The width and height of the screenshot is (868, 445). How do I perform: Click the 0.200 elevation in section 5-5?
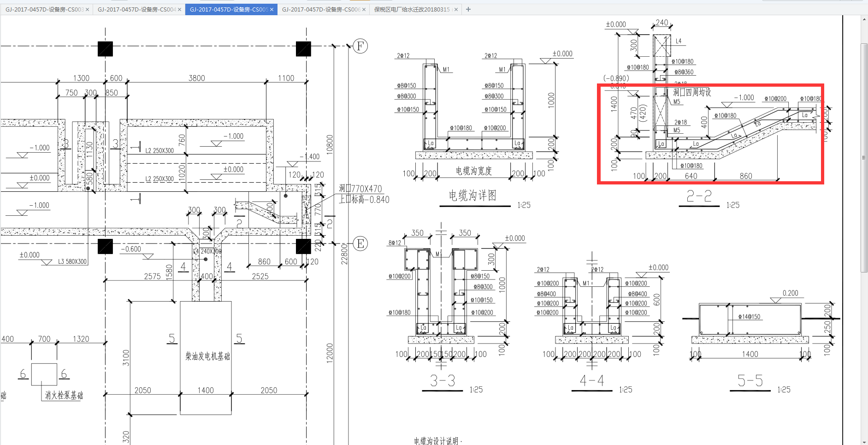pyautogui.click(x=791, y=293)
